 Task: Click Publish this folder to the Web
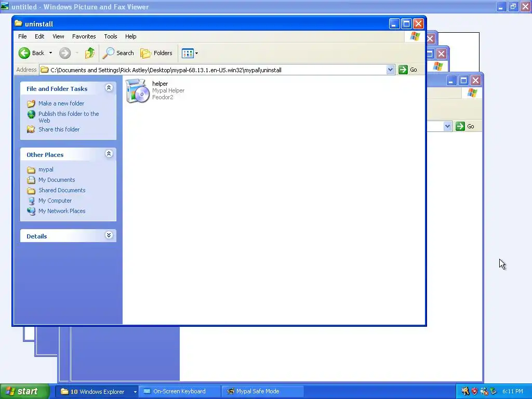pyautogui.click(x=69, y=117)
